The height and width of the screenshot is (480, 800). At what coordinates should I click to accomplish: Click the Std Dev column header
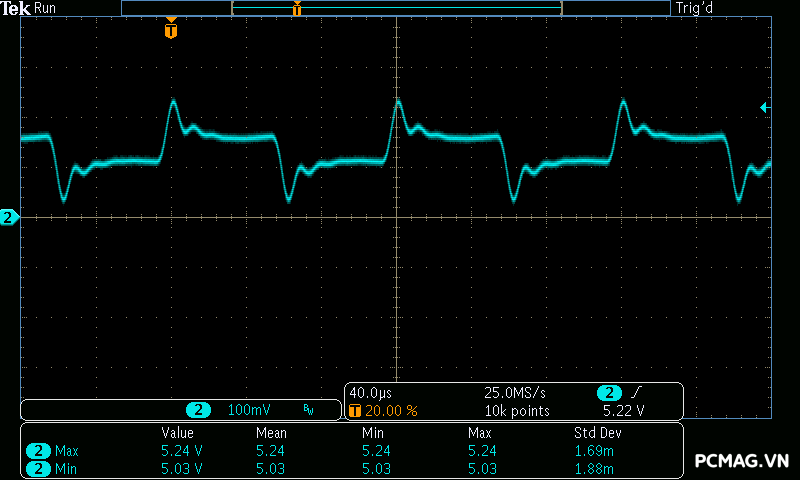point(596,433)
